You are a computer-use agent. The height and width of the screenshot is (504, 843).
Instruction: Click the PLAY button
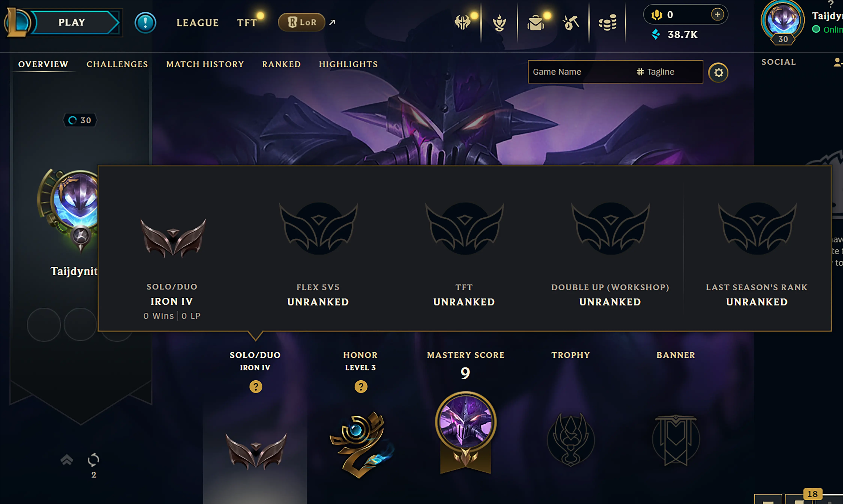click(72, 22)
